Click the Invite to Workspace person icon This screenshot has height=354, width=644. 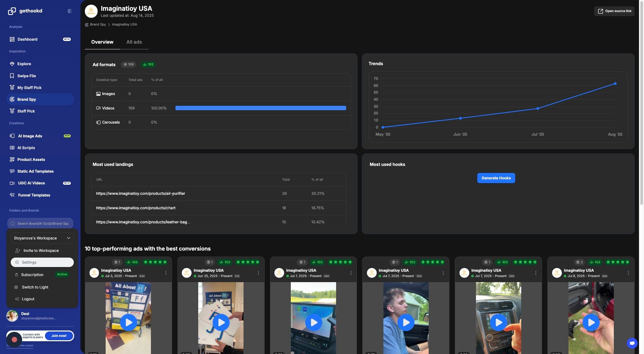[x=18, y=251]
